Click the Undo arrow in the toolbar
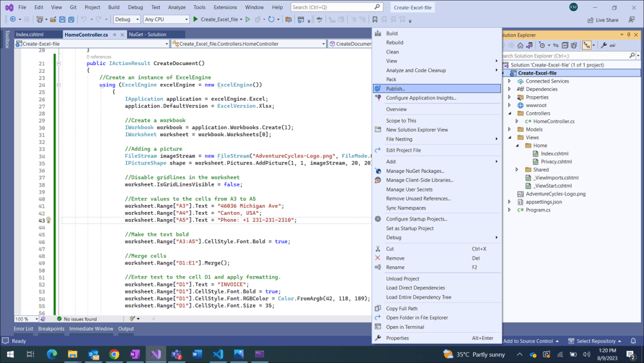The image size is (644, 363). [x=84, y=19]
